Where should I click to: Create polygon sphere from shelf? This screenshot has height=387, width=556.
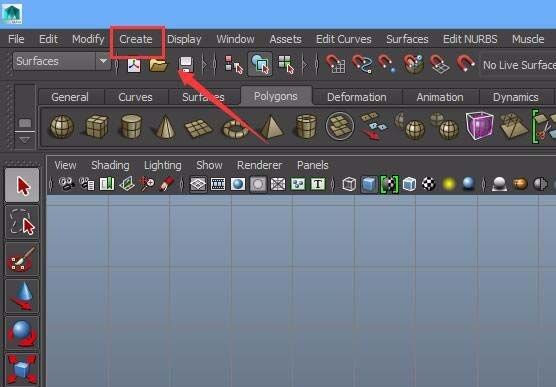(62, 126)
